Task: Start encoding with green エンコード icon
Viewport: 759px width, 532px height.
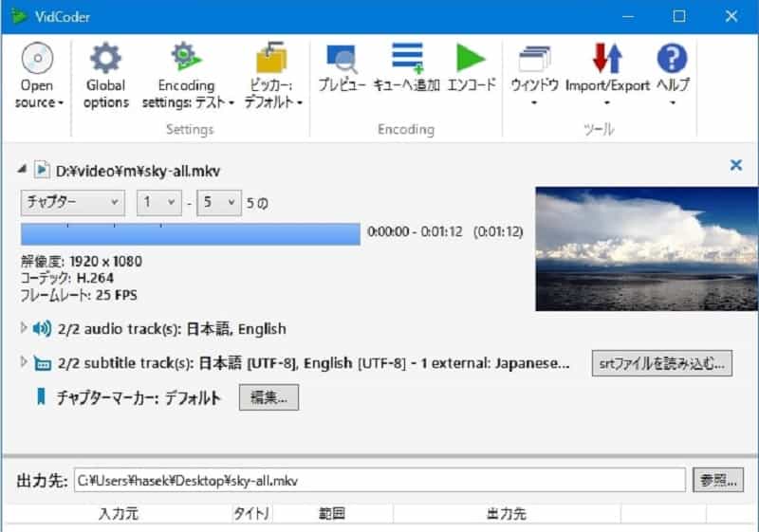Action: pyautogui.click(x=471, y=58)
